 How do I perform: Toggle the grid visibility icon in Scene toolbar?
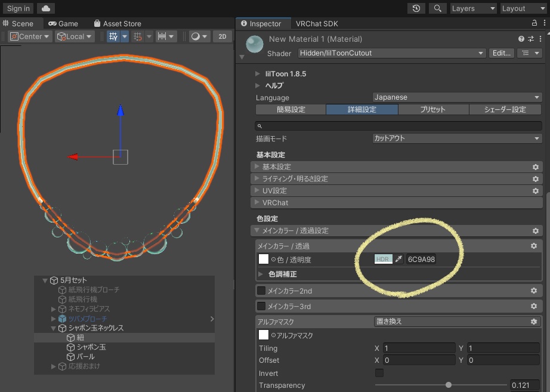tap(113, 36)
